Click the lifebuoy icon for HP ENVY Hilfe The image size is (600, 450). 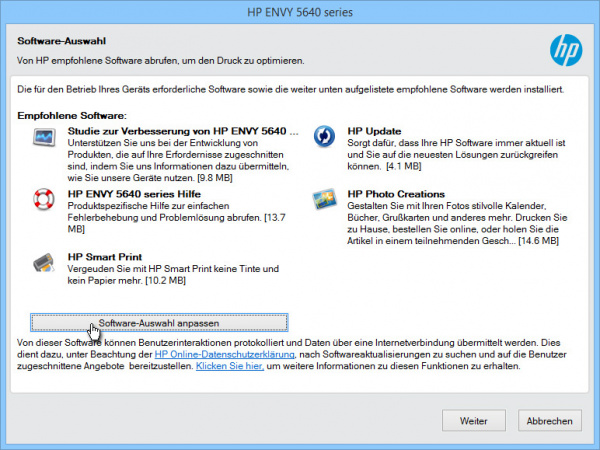coord(45,198)
